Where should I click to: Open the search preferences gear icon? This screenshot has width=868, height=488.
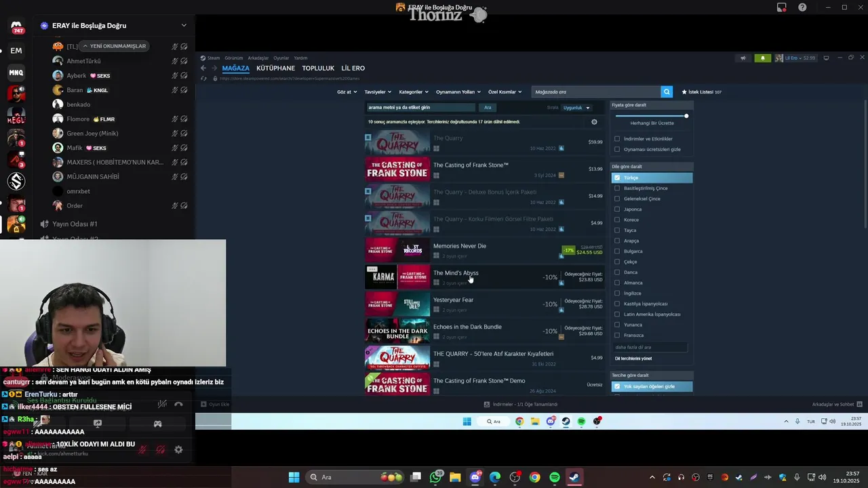click(594, 122)
